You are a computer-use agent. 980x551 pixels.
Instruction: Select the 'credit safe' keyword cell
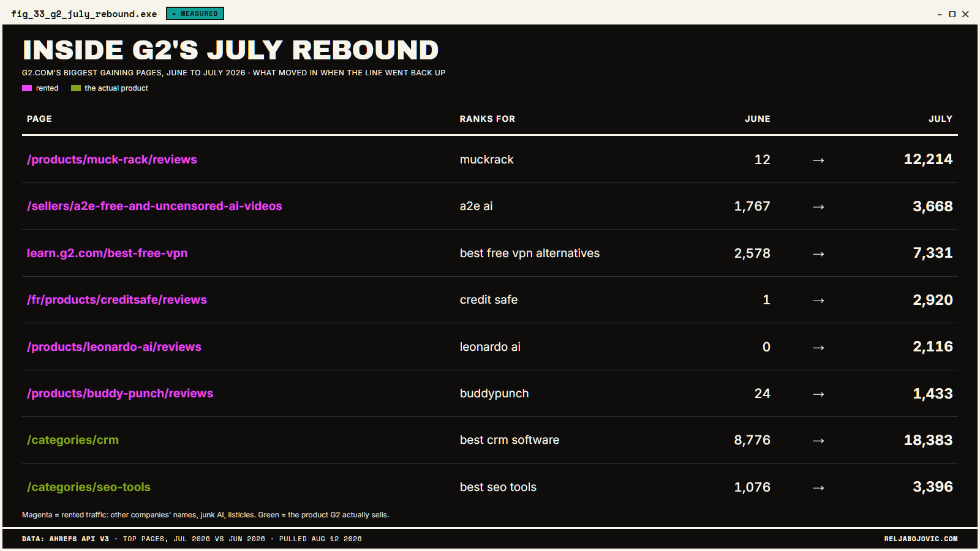coord(489,300)
